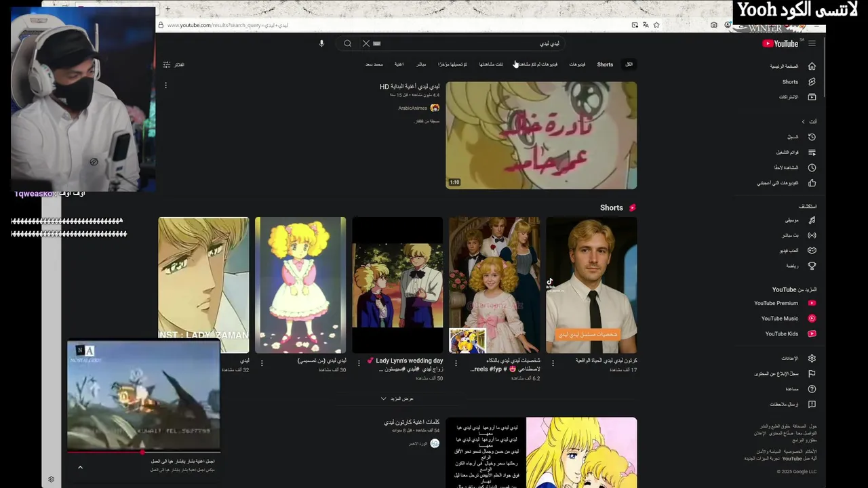Select the 'الكل' (All) filter chip
The width and height of the screenshot is (868, 488).
(x=629, y=64)
